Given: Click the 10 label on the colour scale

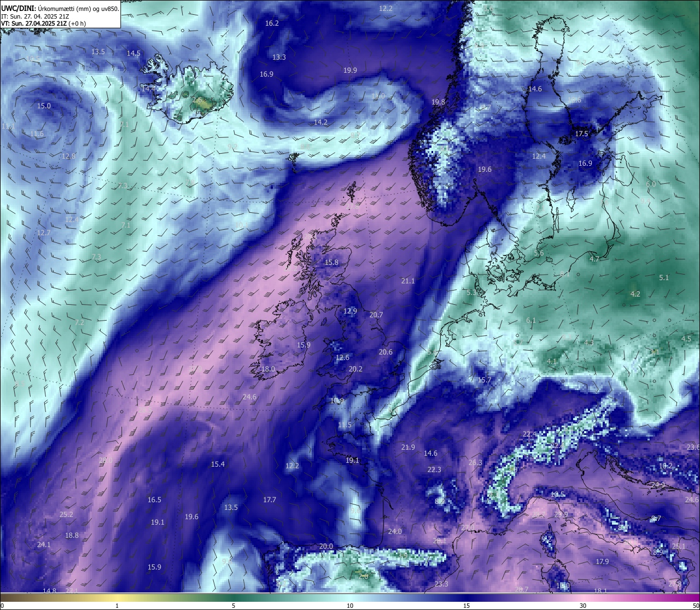Looking at the screenshot, I should click(x=350, y=606).
